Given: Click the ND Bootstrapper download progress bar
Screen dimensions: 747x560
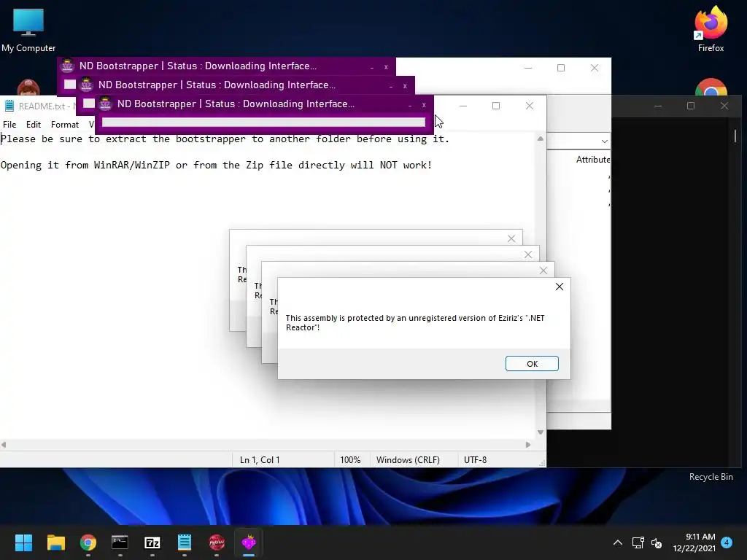Looking at the screenshot, I should click(263, 122).
